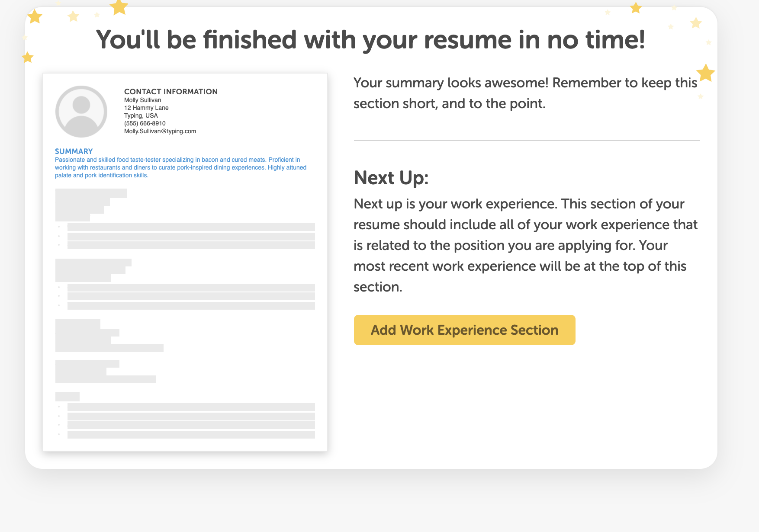
Task: Click the gold star above the word time!
Action: point(636,8)
